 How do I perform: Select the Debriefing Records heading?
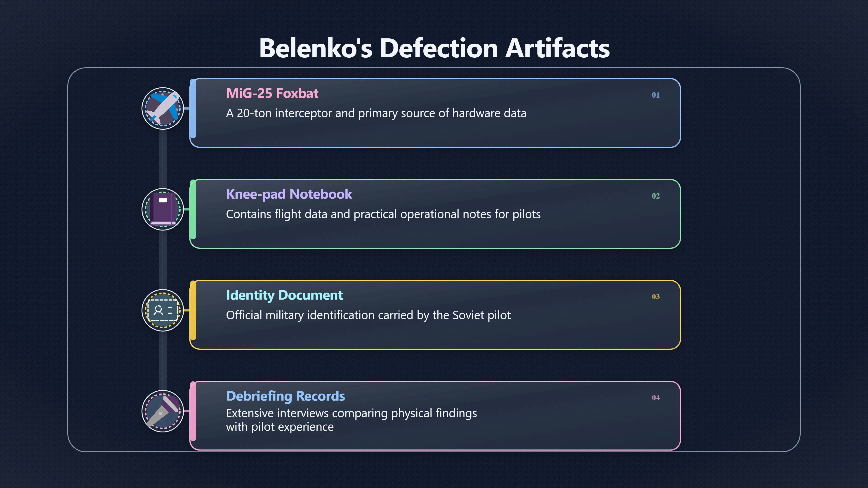click(285, 396)
